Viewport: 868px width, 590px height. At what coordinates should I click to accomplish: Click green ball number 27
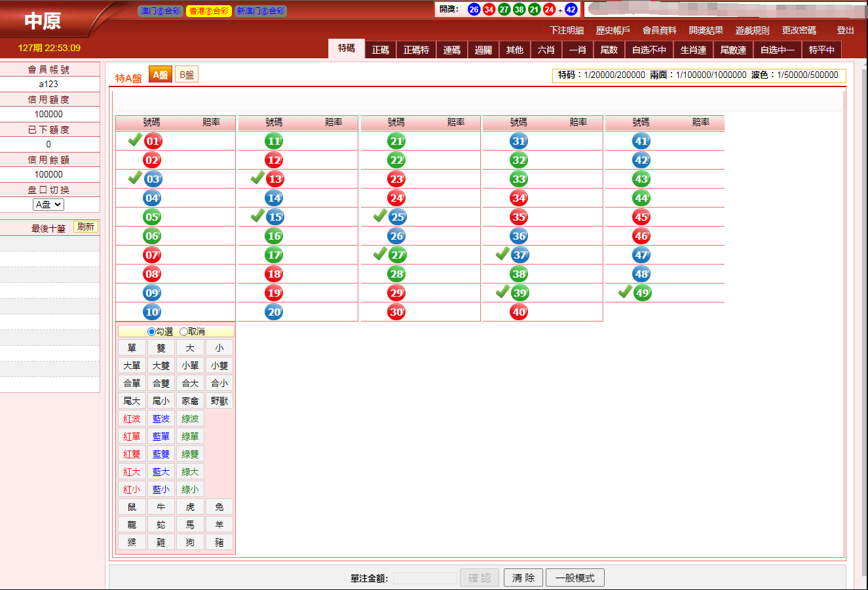[x=397, y=255]
